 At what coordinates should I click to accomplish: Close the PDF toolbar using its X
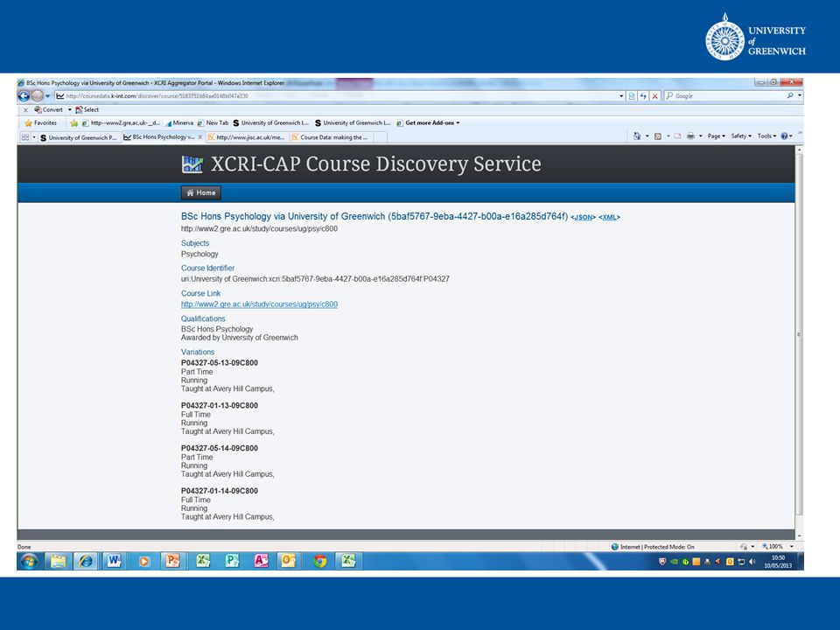(25, 110)
